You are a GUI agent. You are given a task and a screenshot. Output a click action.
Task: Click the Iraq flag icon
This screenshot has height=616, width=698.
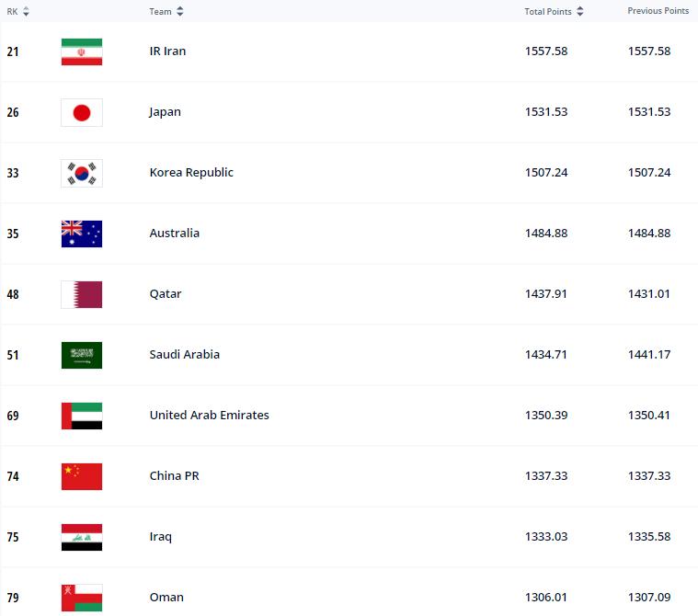click(x=81, y=537)
